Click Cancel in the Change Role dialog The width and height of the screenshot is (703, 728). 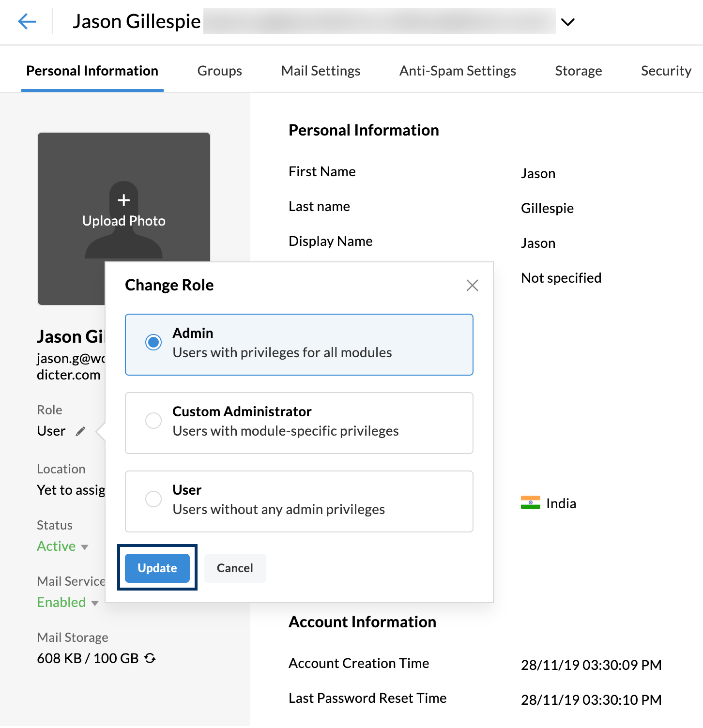pyautogui.click(x=235, y=568)
